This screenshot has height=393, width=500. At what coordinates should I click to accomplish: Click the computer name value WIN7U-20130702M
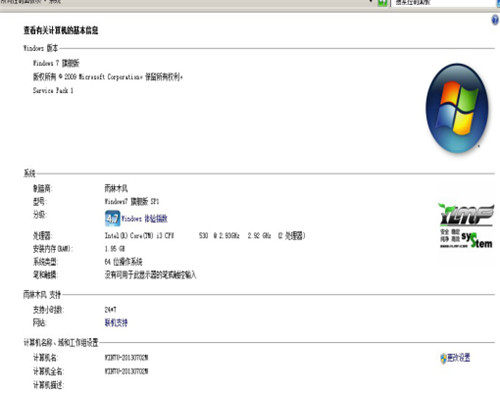coord(126,358)
